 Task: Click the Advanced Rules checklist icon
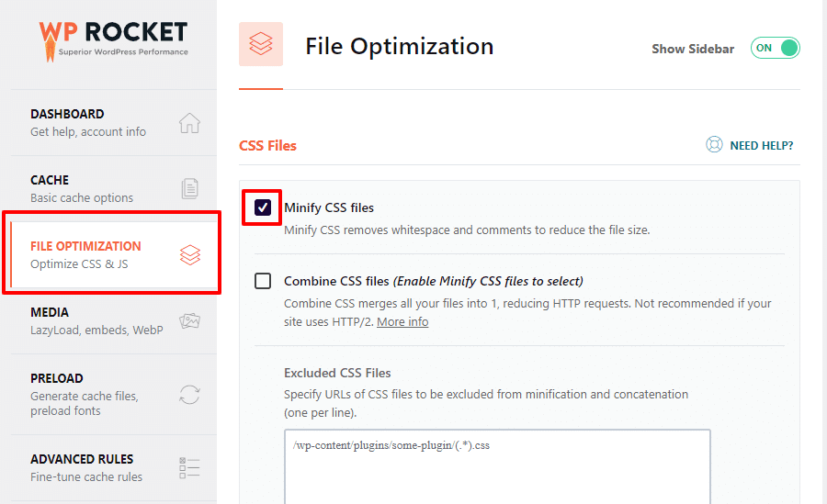click(x=189, y=467)
